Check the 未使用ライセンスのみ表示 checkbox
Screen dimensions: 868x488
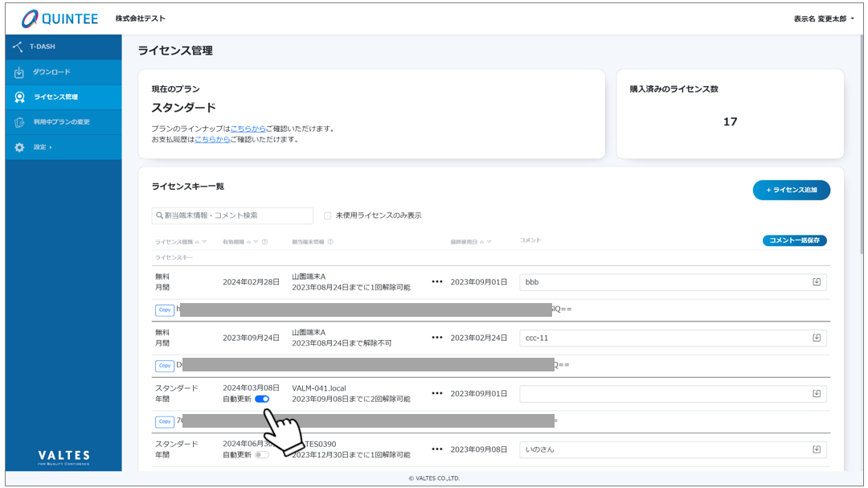[328, 215]
